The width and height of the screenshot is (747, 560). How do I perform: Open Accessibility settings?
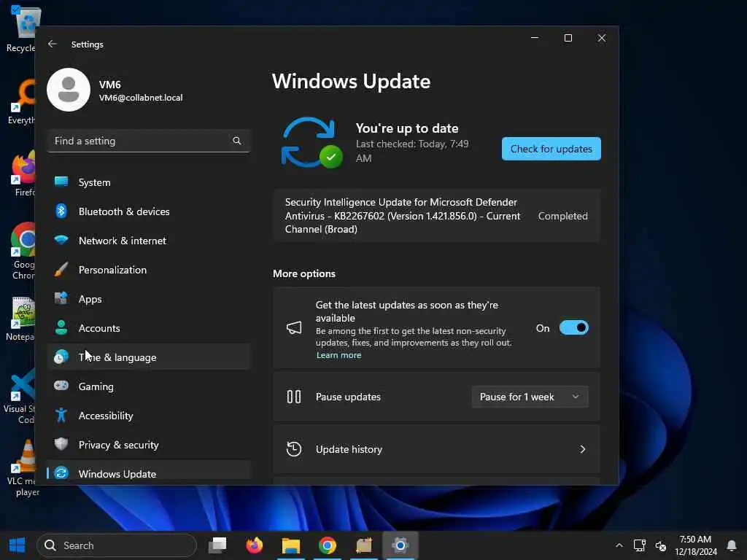149,415
